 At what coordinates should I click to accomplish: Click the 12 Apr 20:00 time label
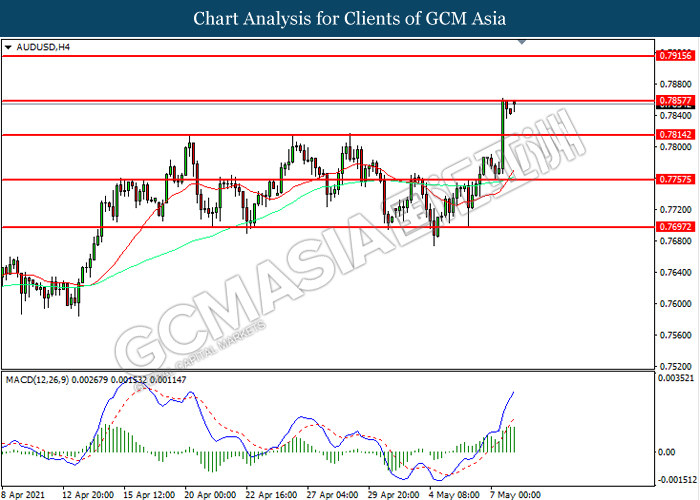88,495
